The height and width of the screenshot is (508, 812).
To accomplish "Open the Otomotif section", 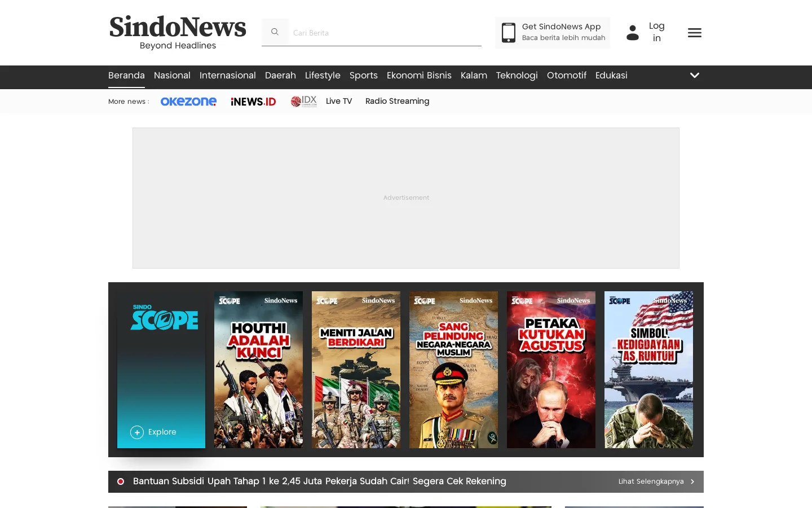I will click(567, 76).
